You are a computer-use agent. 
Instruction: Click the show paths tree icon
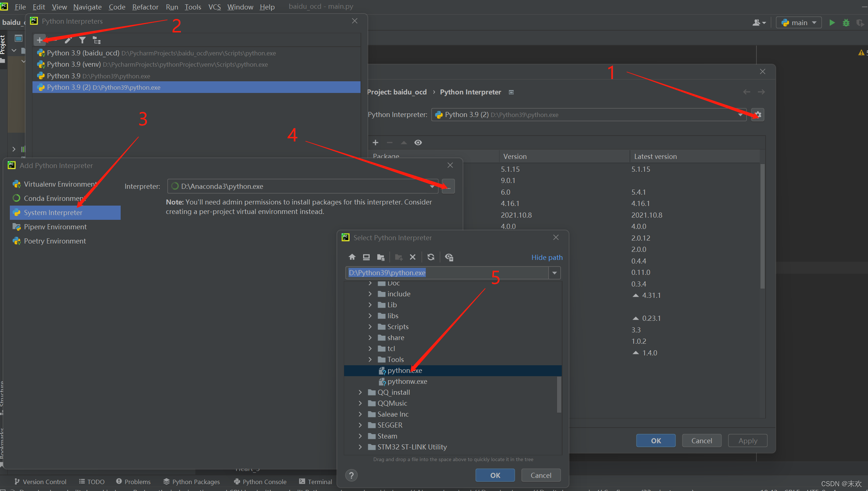pos(97,40)
